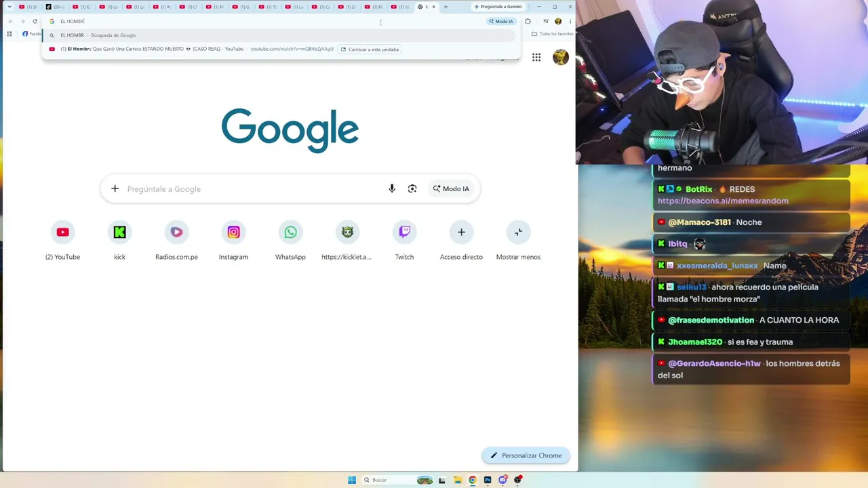Viewport: 868px width, 488px height.
Task: Click the BotRix username in chat
Action: coord(698,189)
